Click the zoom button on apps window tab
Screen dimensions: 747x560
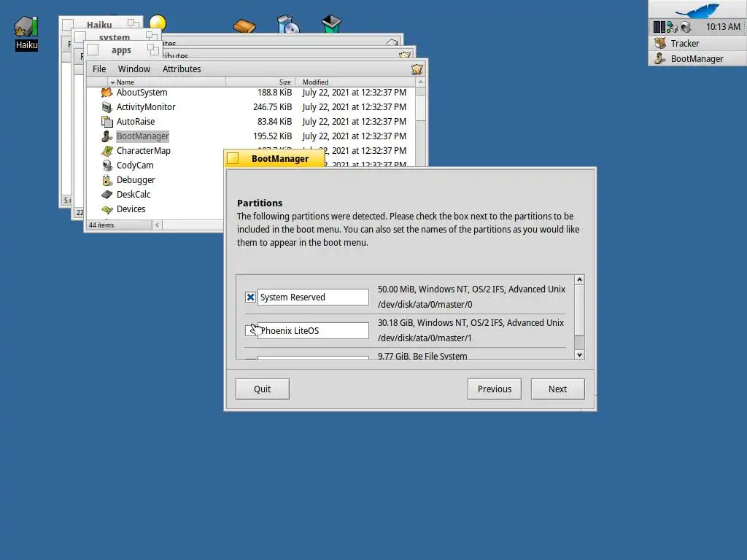click(x=153, y=49)
